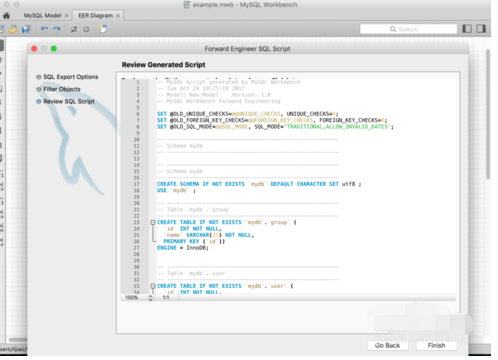Toggle the grid display toolbar icon
The height and width of the screenshot is (360, 498).
(74, 29)
